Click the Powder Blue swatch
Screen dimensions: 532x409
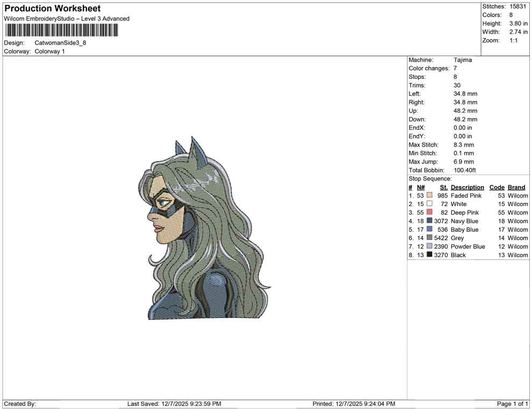[x=429, y=246]
